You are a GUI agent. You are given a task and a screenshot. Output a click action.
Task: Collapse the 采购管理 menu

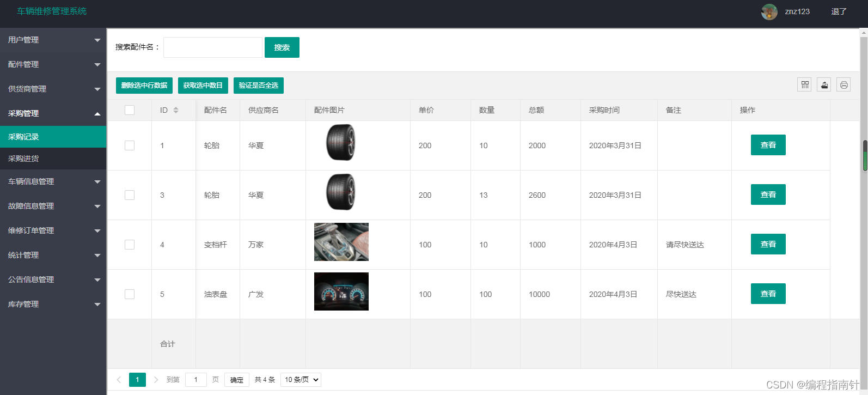pyautogui.click(x=53, y=113)
